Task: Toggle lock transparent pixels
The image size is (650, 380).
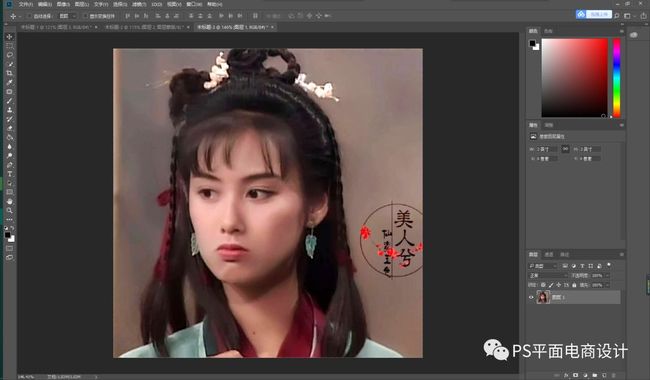Action: [x=543, y=285]
